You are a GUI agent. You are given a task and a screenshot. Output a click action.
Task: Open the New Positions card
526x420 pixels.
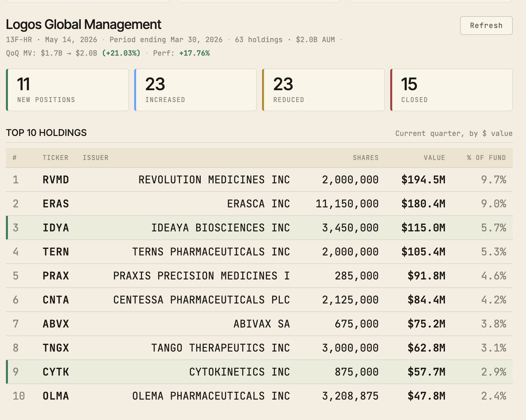pyautogui.click(x=68, y=90)
